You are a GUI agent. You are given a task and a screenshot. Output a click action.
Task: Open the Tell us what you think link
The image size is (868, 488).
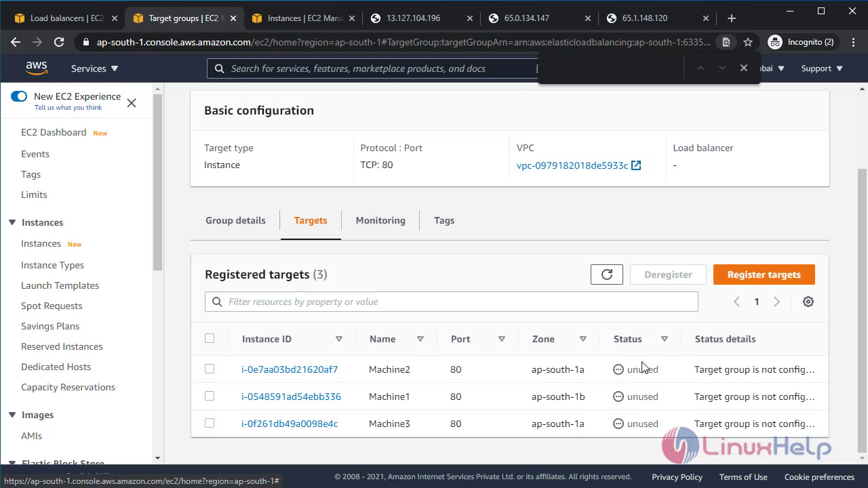pos(68,107)
